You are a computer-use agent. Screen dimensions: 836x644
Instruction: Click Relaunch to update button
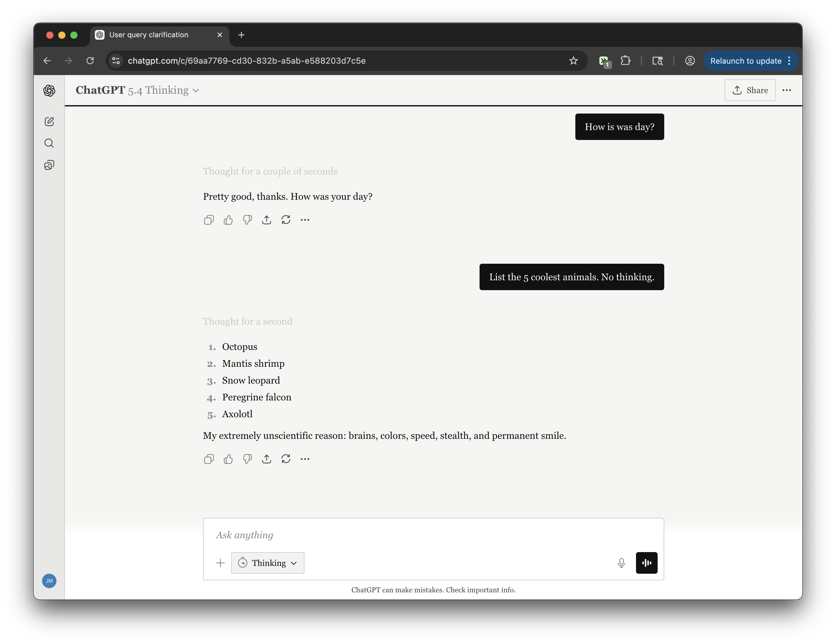pos(745,61)
